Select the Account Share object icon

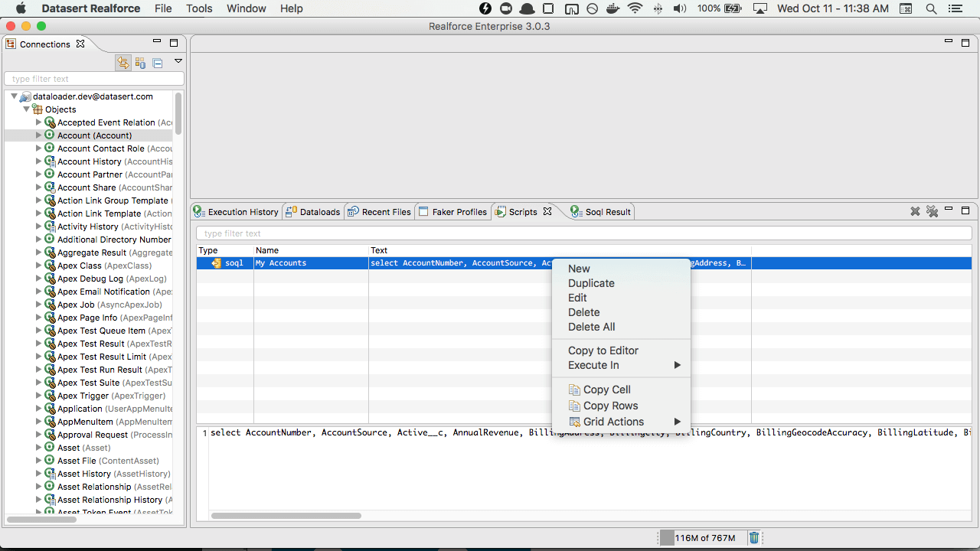[50, 187]
